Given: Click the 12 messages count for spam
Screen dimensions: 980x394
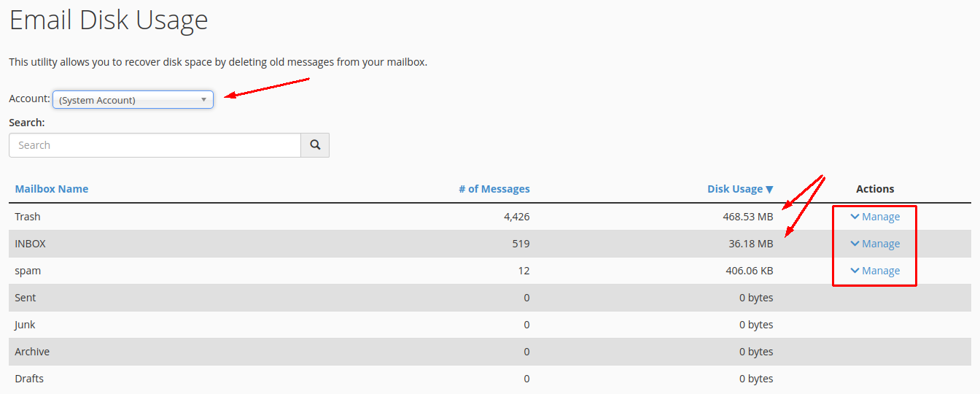Looking at the screenshot, I should 524,271.
